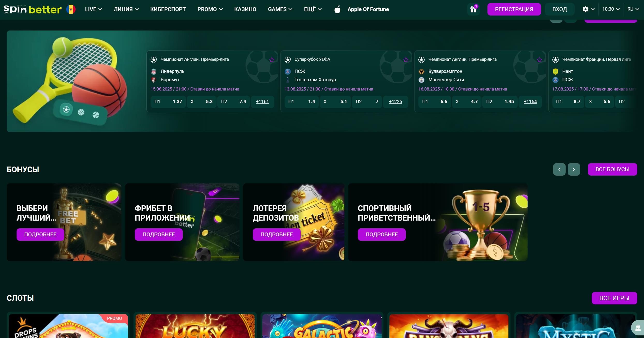This screenshot has width=644, height=338.
Task: Select X 5.6 draw odds Нант match
Action: (599, 102)
